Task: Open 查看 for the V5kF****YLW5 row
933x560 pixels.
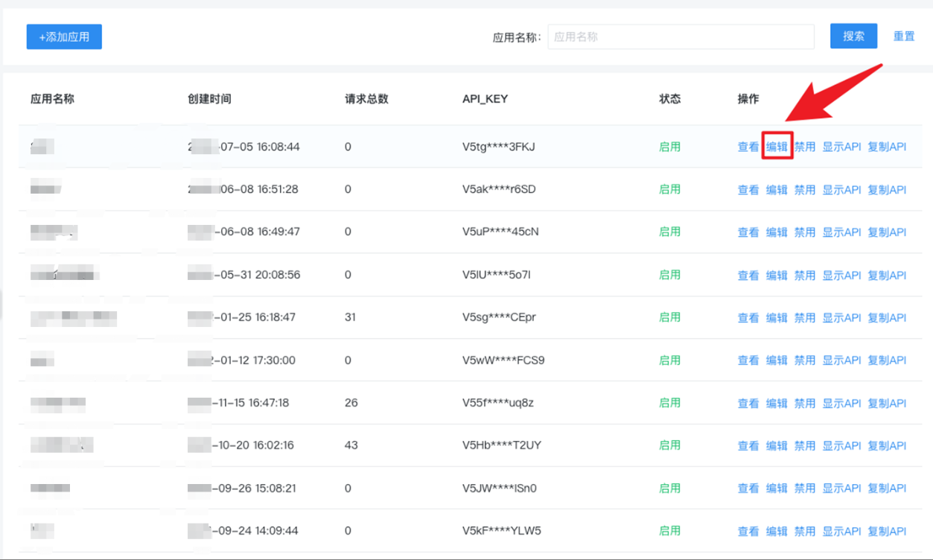Action: 748,532
